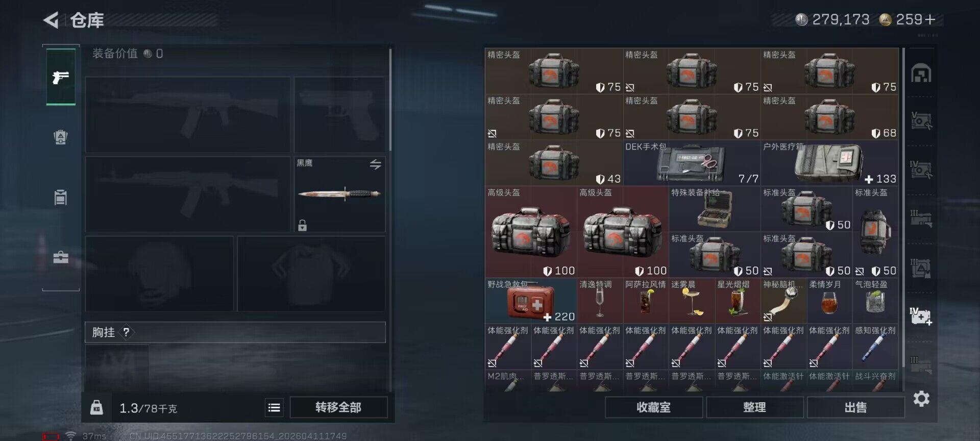Click the empty primary weapon slot
The width and height of the screenshot is (980, 441).
[x=188, y=115]
